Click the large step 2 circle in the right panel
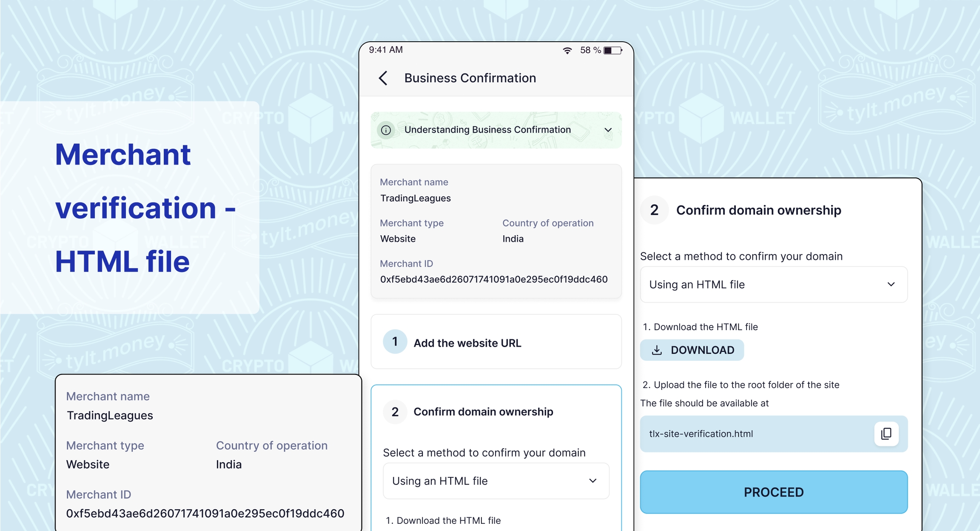Screen dimensions: 980x531 click(654, 210)
